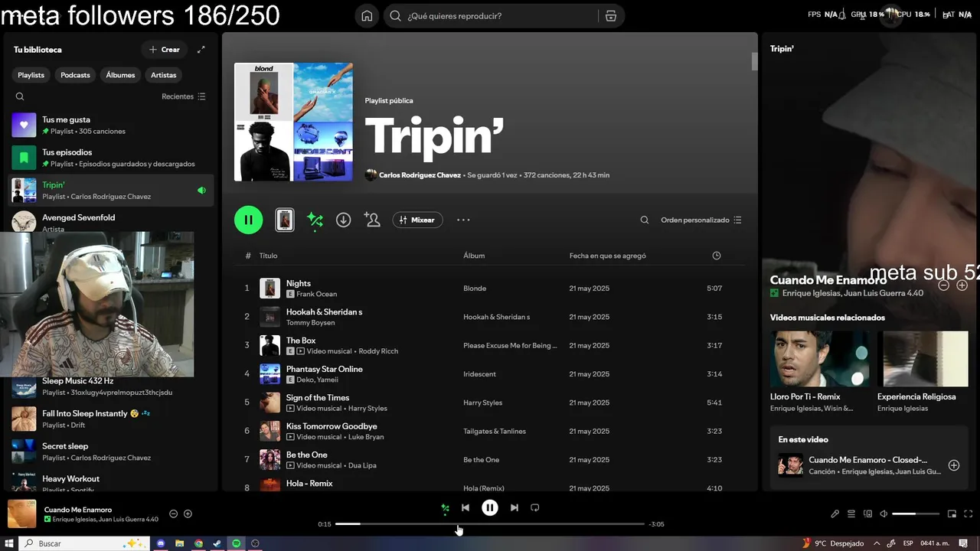Viewport: 980px width, 551px height.
Task: Search within the Tripin' playlist
Action: [645, 220]
